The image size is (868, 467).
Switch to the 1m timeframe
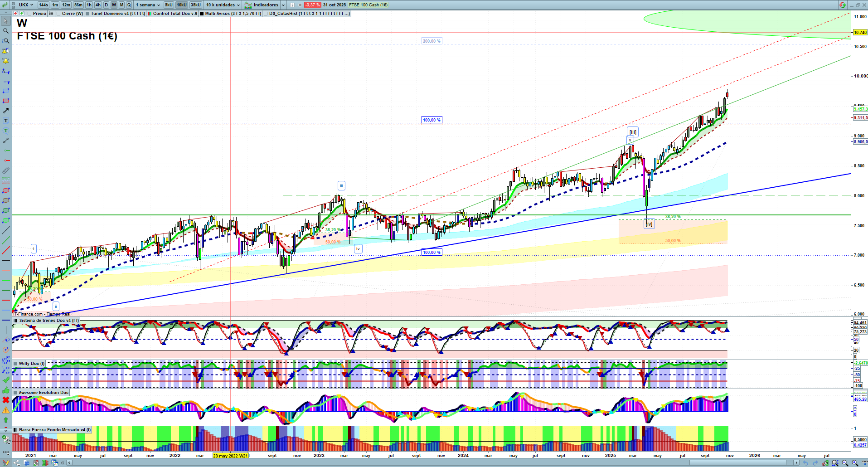55,5
